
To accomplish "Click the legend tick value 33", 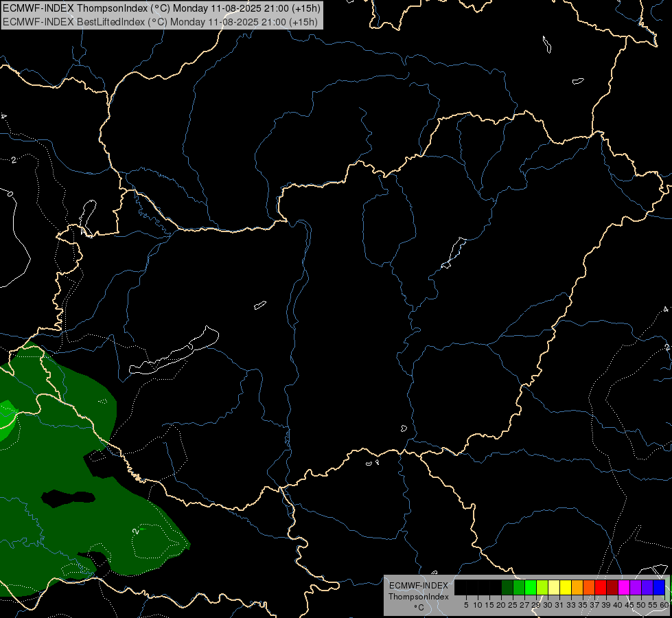I will pyautogui.click(x=571, y=605).
